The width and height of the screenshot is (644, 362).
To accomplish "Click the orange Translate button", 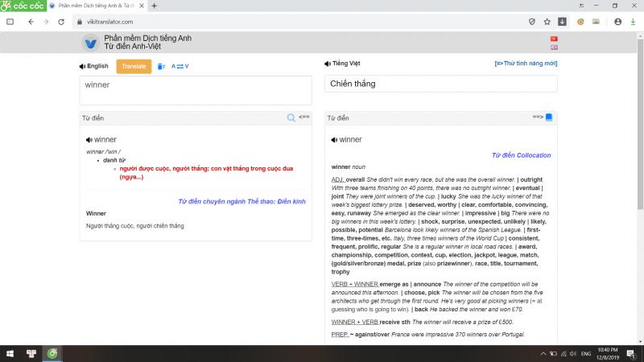I will tap(134, 66).
